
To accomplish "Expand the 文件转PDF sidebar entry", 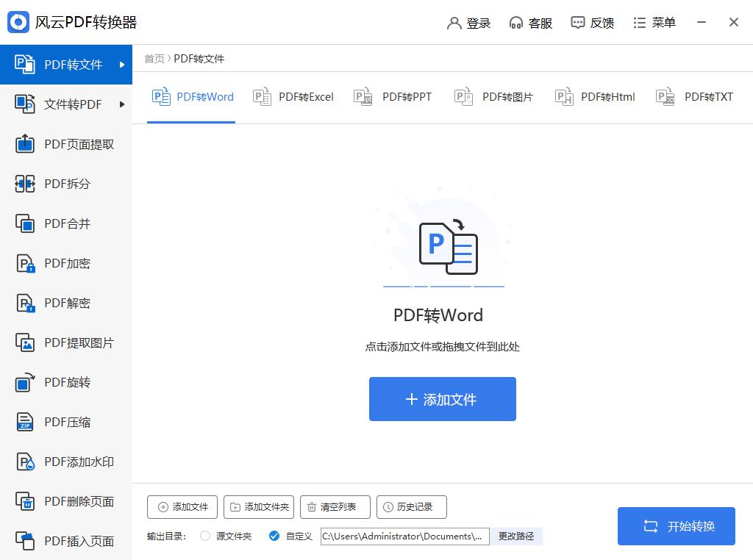I will coord(66,104).
